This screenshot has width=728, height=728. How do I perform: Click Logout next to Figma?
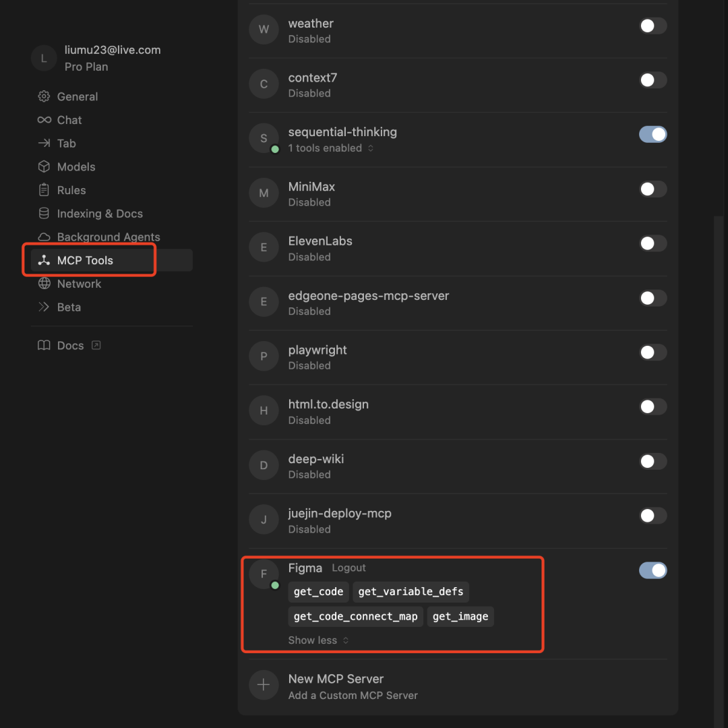pyautogui.click(x=348, y=568)
